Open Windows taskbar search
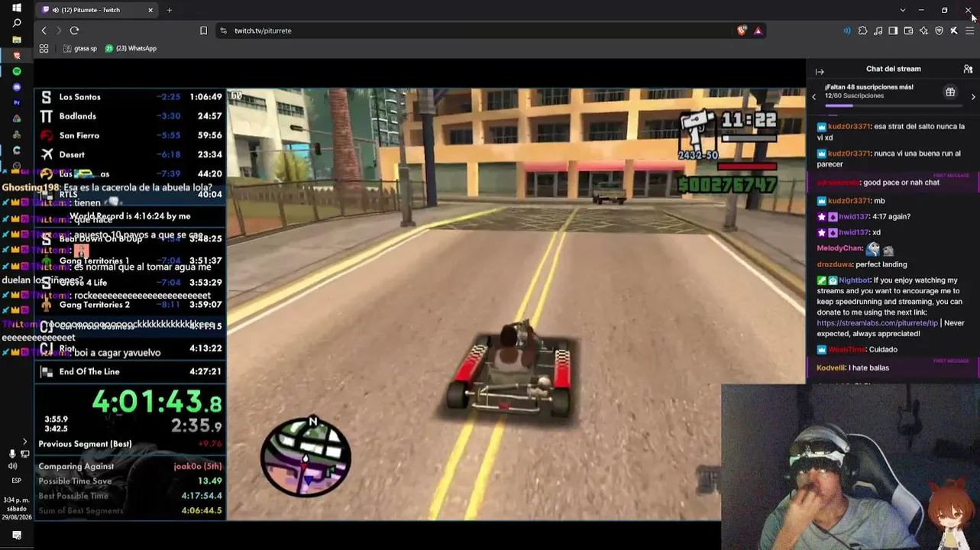The image size is (980, 550). (17, 24)
